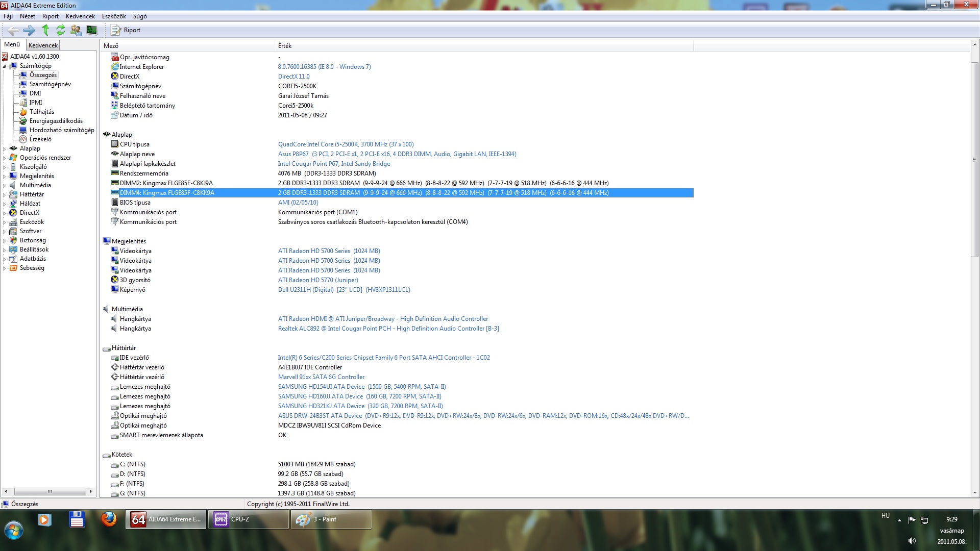980x551 pixels.
Task: Expand the Operációs rendszer tree node
Action: click(4, 158)
